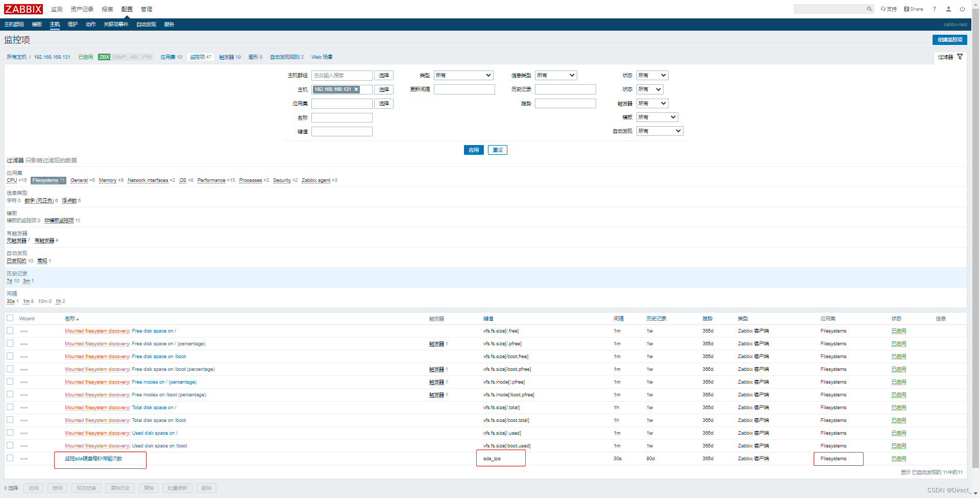Filter by 30s interval subfilter
Image resolution: width=980 pixels, height=498 pixels.
click(x=11, y=301)
